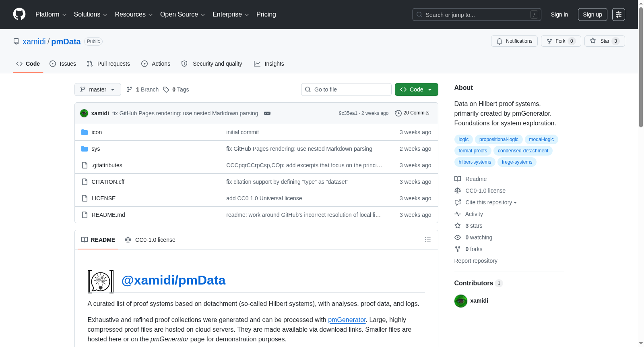Open the CITATION.cff file
This screenshot has width=644, height=347.
pos(108,182)
